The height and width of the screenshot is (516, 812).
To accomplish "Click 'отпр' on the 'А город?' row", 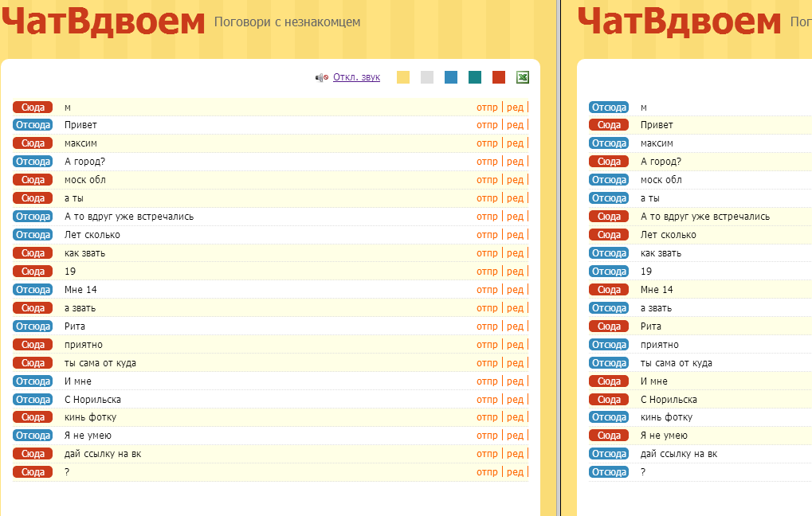I will click(487, 162).
